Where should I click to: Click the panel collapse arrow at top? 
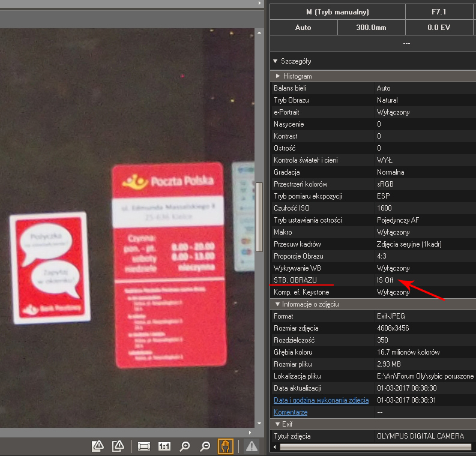click(x=259, y=3)
